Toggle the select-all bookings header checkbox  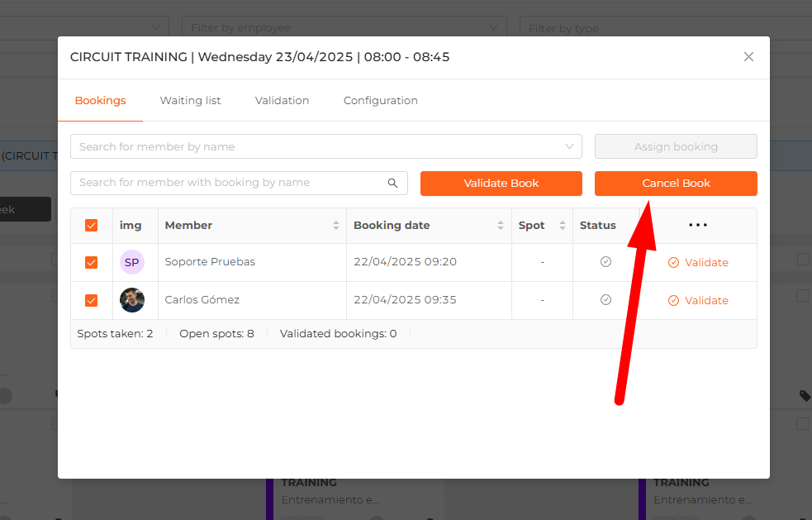tap(91, 226)
